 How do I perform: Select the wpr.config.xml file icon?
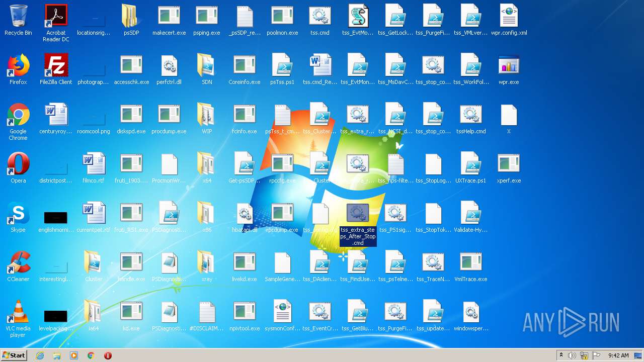click(509, 20)
